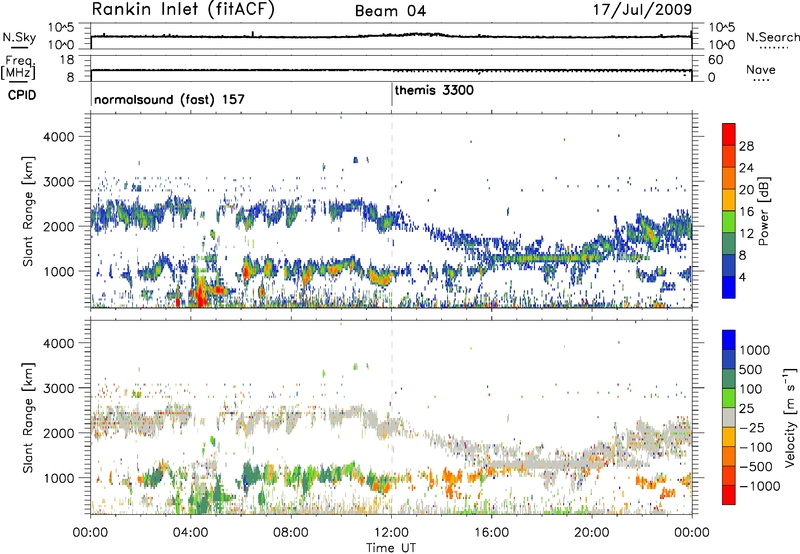Click the "Slant Range [km]" label of power panel
800x554 pixels.
28,211
